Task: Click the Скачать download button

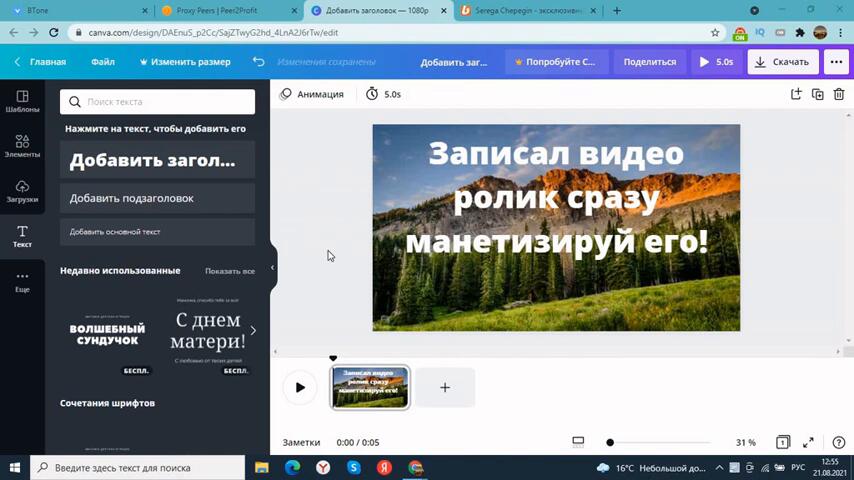Action: [x=782, y=62]
